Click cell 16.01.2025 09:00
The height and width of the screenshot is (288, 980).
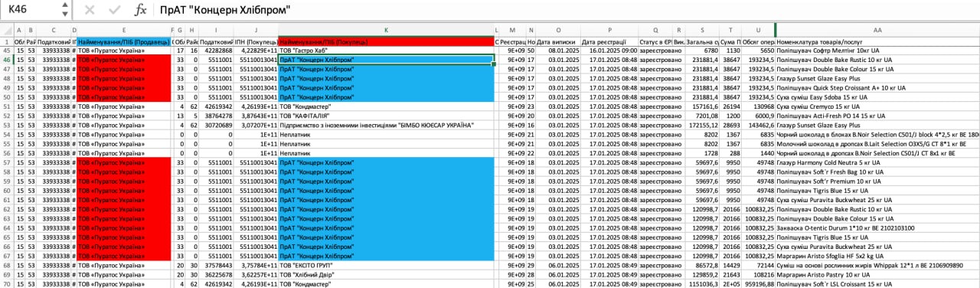tap(609, 51)
